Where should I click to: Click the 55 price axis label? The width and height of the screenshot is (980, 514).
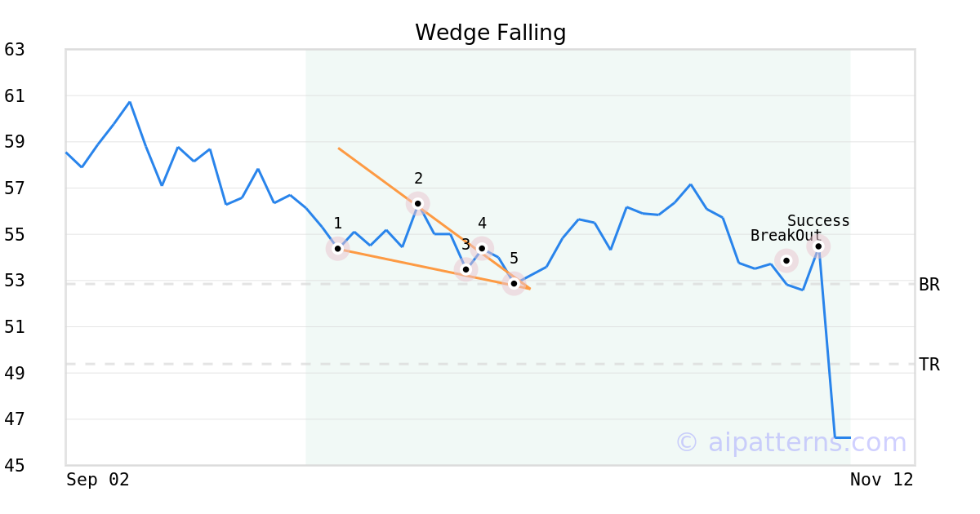pyautogui.click(x=15, y=235)
